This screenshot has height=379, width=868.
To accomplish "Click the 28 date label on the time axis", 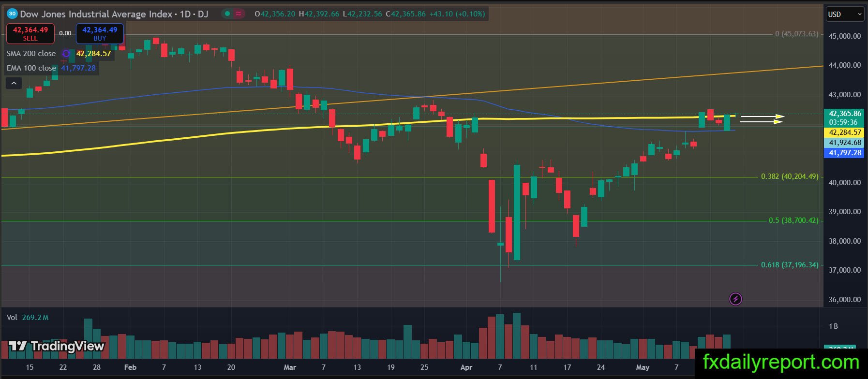I will (97, 367).
